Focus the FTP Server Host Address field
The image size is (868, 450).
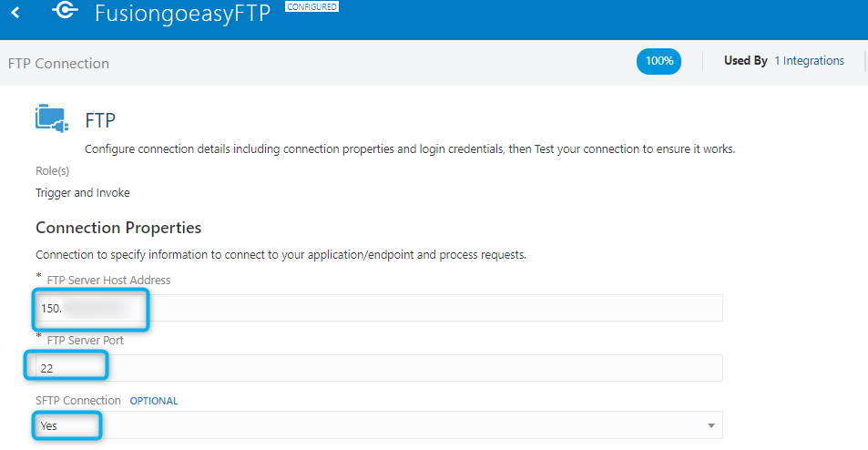(x=379, y=308)
